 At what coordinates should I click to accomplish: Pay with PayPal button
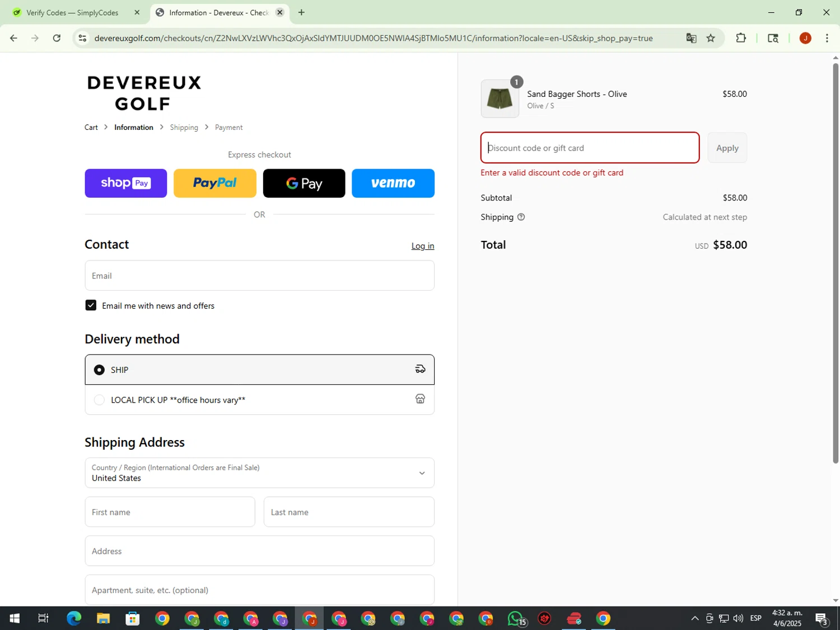point(215,183)
